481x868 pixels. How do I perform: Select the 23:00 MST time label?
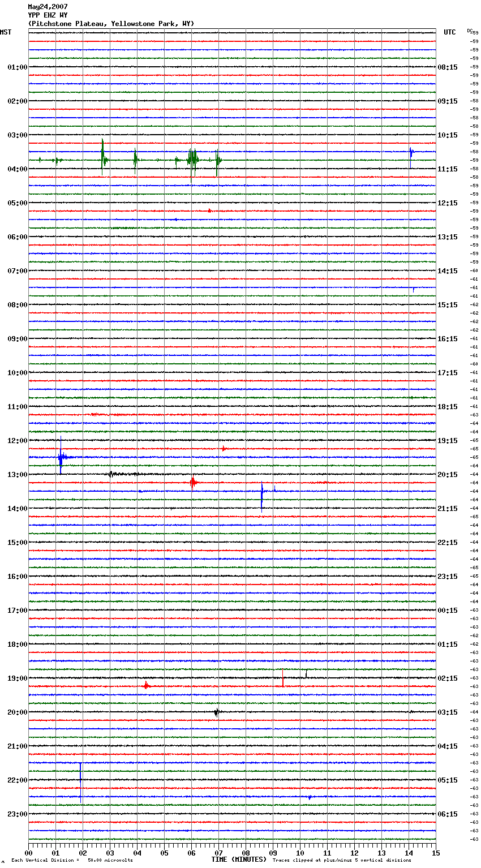point(18,814)
